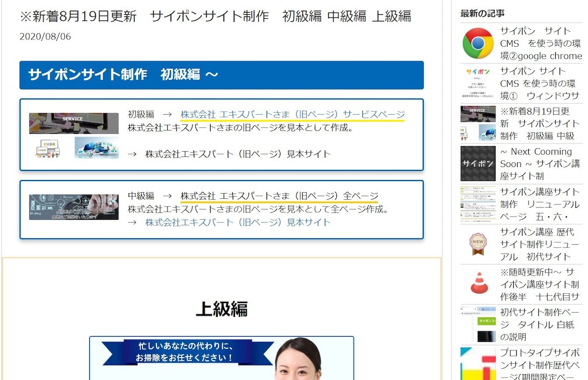This screenshot has width=588, height=380.
Task: Click the colorful サイポン logo thumbnail
Action: click(x=478, y=83)
